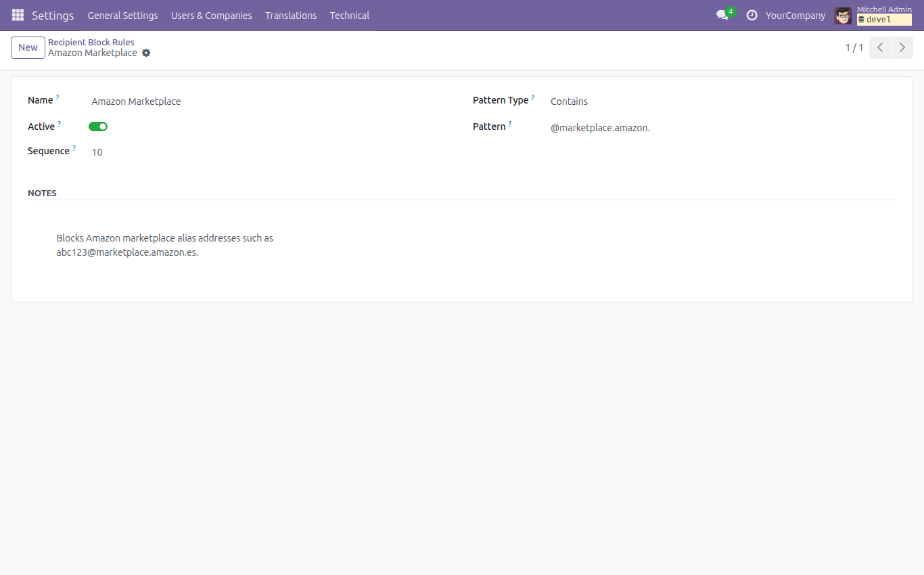Open the activities clock icon
Viewport: 924px width, 575px height.
[752, 15]
